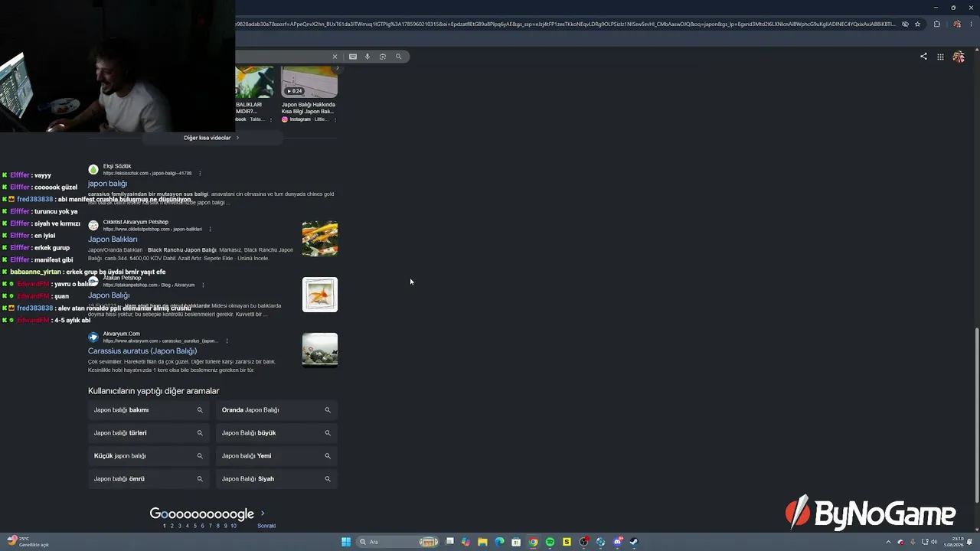
Task: Click the next-page chevron beside the Google logo
Action: (x=263, y=514)
